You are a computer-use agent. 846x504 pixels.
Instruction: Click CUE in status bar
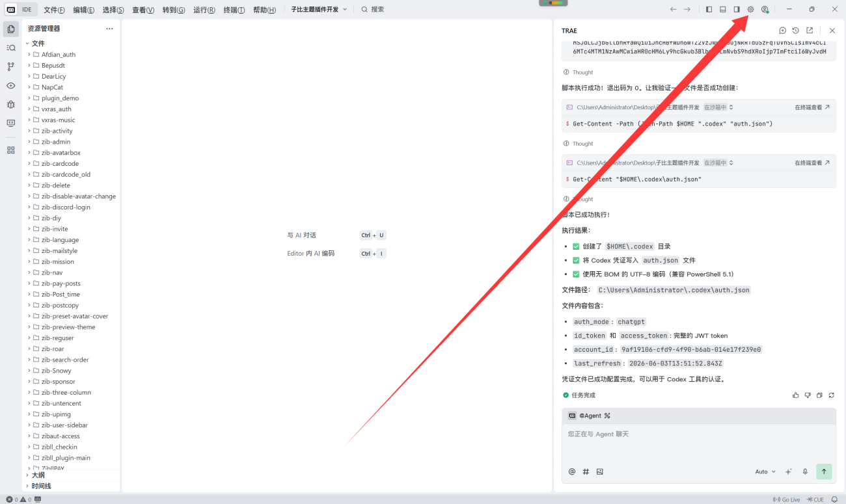tap(815, 499)
